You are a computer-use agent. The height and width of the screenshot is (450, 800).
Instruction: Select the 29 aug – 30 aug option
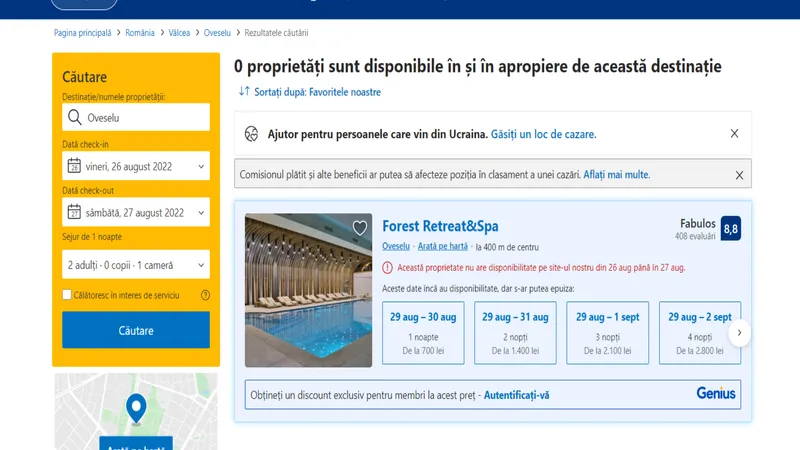click(422, 333)
